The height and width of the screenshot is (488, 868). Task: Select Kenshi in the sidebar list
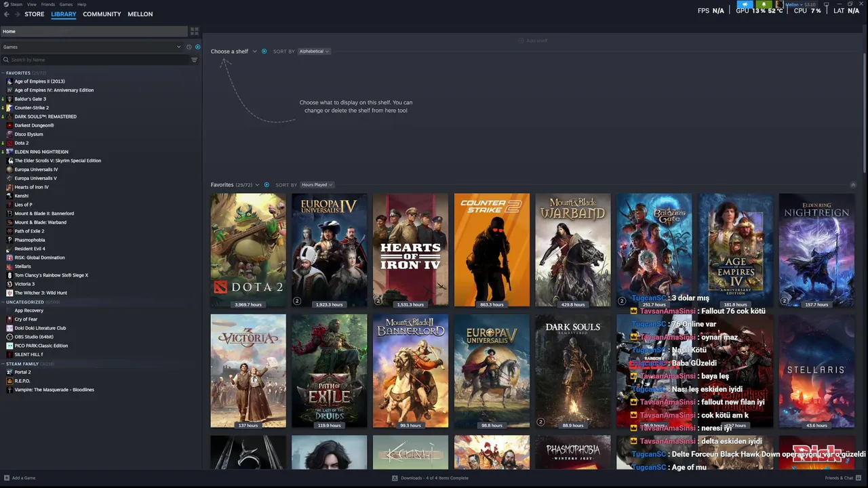(22, 196)
